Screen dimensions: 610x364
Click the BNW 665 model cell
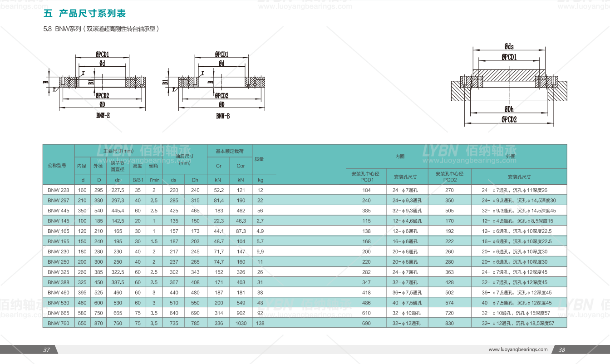pos(59,313)
